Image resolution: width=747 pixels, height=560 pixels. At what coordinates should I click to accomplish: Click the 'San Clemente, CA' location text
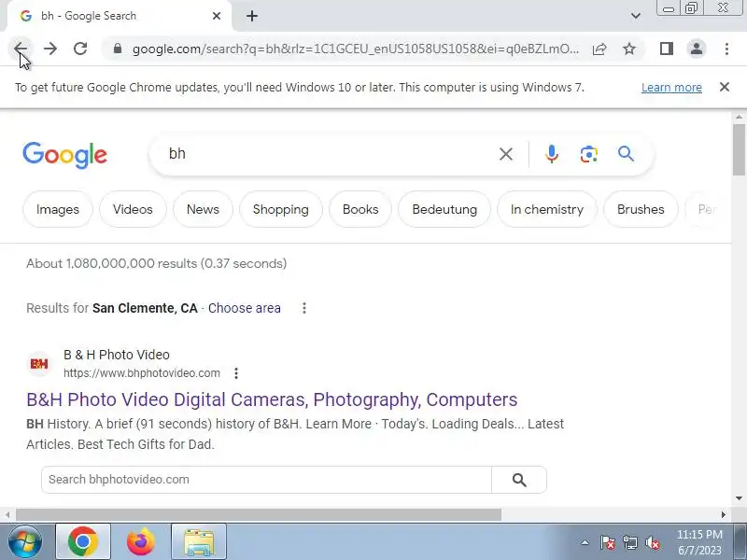pyautogui.click(x=145, y=308)
